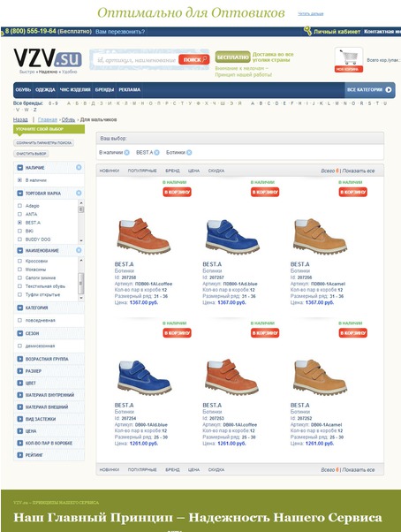Open blue boot thumbnail Id 207257
This screenshot has width=401, height=532.
click(x=232, y=237)
